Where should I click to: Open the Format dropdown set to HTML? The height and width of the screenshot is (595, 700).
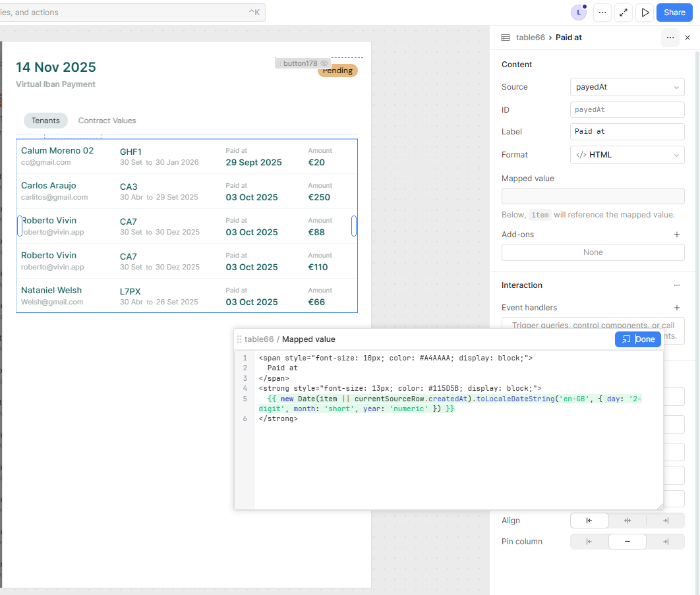pos(627,155)
